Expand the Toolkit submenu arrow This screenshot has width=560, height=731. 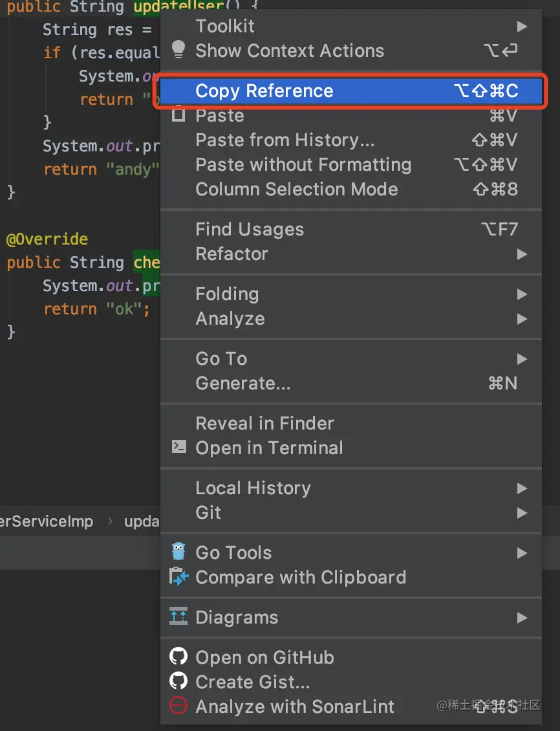(x=522, y=27)
